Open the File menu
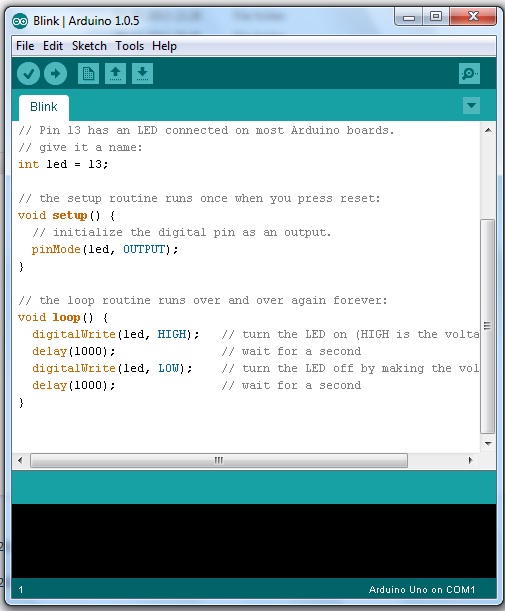Screen dimensions: 505x611 pyautogui.click(x=25, y=46)
